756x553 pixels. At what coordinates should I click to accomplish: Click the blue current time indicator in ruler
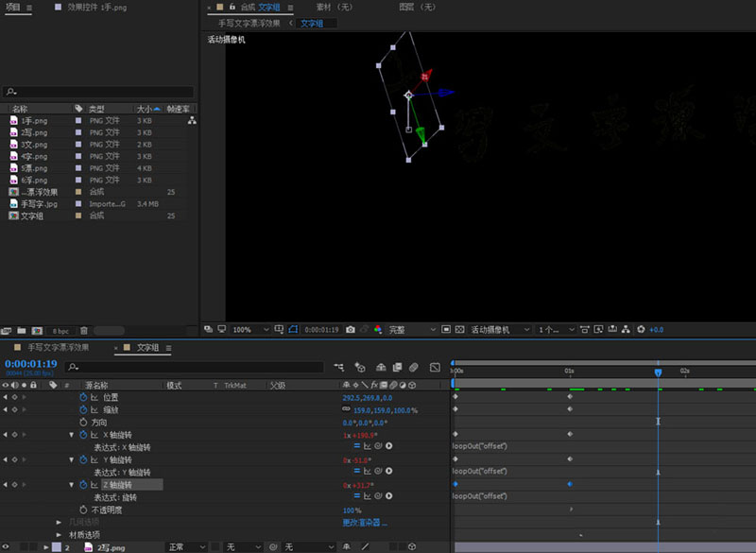(x=658, y=372)
